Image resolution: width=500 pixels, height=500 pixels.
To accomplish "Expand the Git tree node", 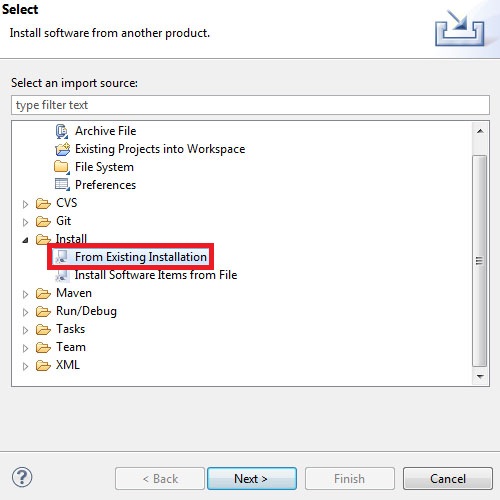I will [25, 222].
